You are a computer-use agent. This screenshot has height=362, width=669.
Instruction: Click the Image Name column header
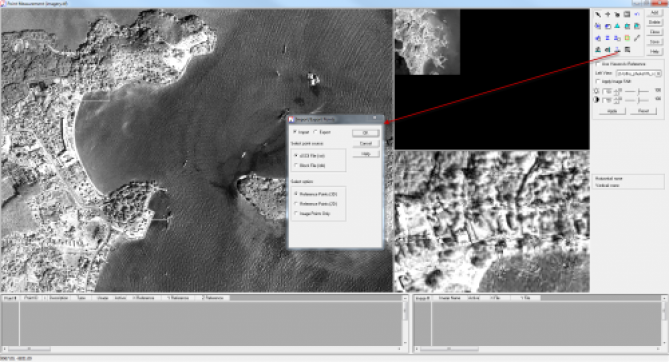(x=449, y=298)
